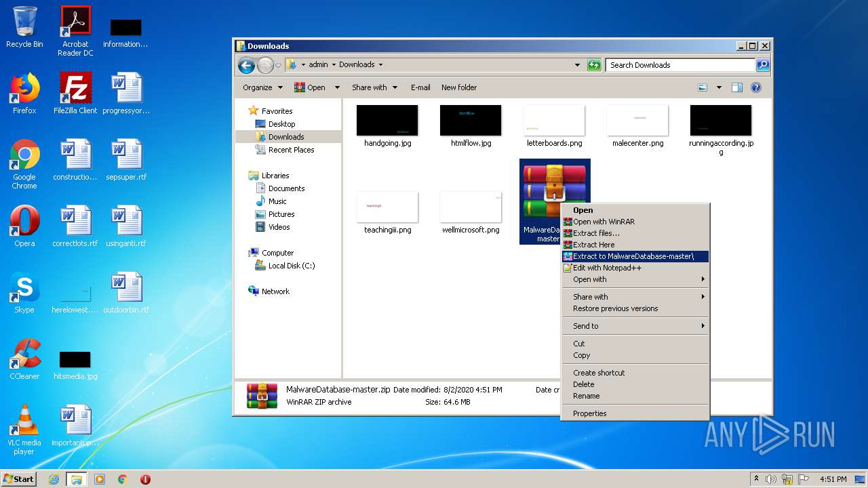Select teachingiii.png thumbnail
Image resolution: width=868 pixels, height=488 pixels.
387,213
